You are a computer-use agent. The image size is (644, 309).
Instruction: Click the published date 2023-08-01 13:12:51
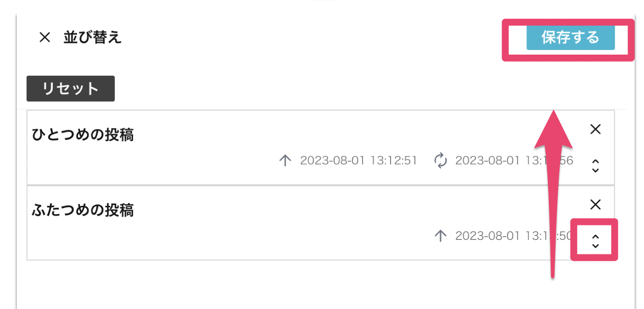[358, 161]
